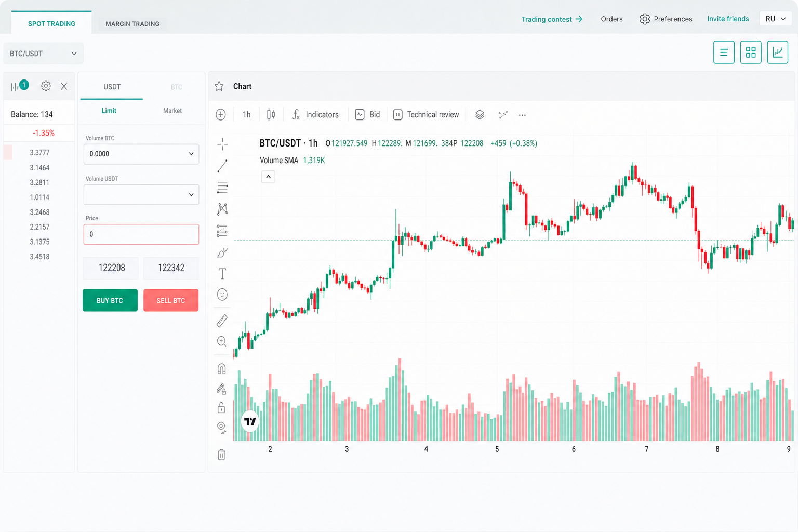Switch to Margin Trading tab
798x532 pixels.
pyautogui.click(x=132, y=24)
